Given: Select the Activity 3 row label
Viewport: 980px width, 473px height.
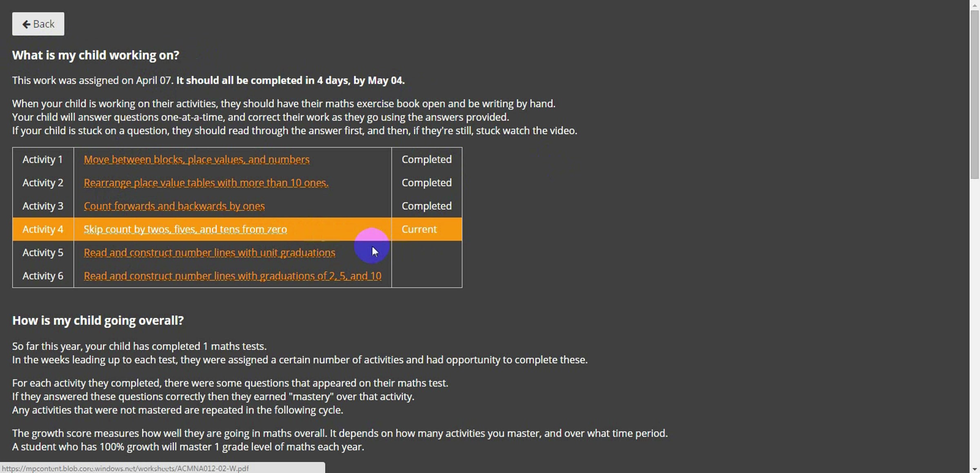Looking at the screenshot, I should point(43,206).
